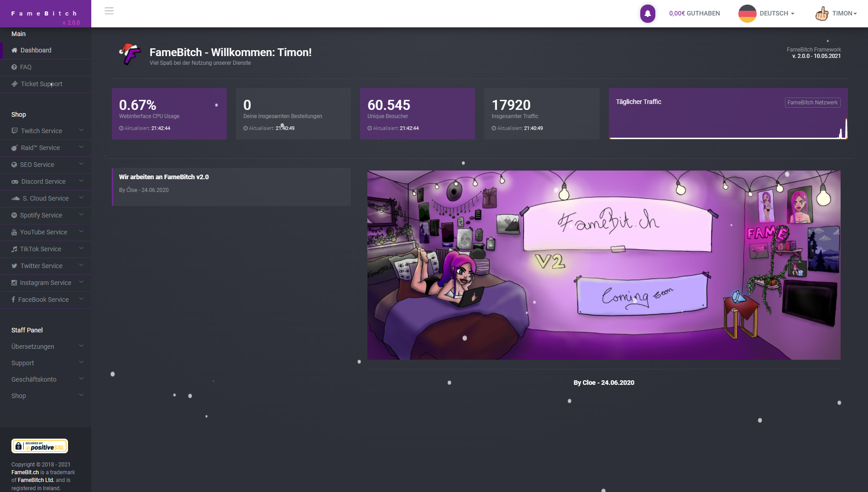This screenshot has height=492, width=868.
Task: Open the notification bell icon
Action: [648, 14]
